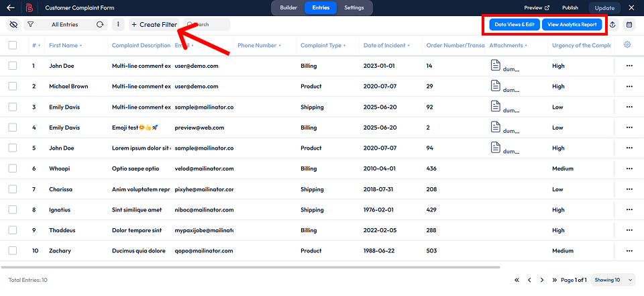The height and width of the screenshot is (296, 644).
Task: Click the back arrow icon
Action: pyautogui.click(x=11, y=8)
